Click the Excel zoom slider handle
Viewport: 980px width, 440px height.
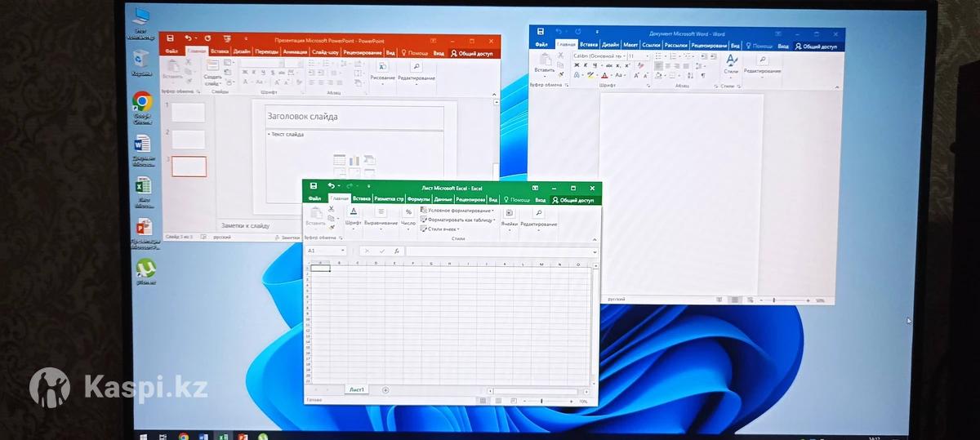click(542, 402)
